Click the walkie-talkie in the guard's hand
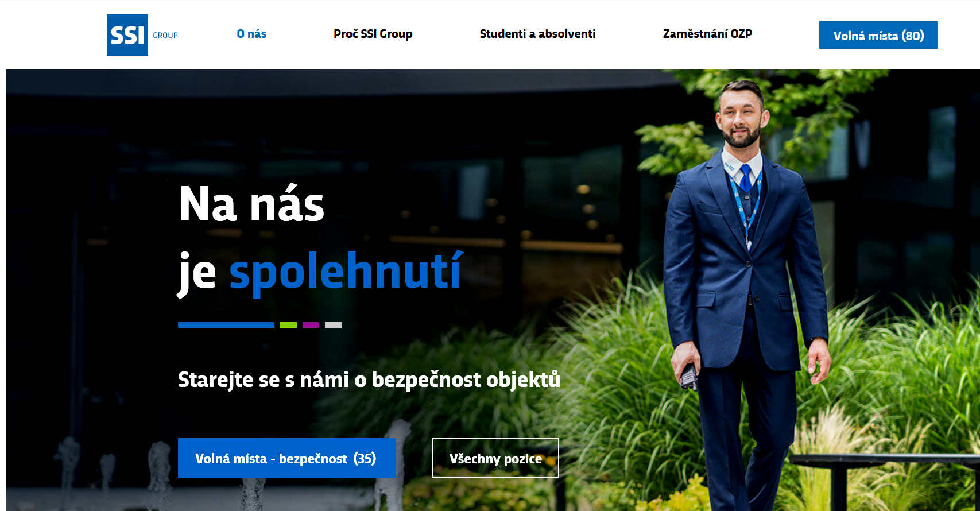This screenshot has width=980, height=511. [x=689, y=378]
